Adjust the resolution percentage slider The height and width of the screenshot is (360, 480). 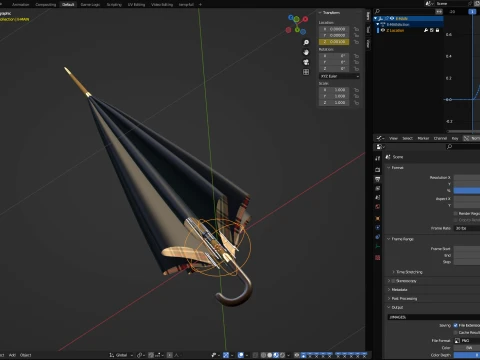pyautogui.click(x=467, y=190)
